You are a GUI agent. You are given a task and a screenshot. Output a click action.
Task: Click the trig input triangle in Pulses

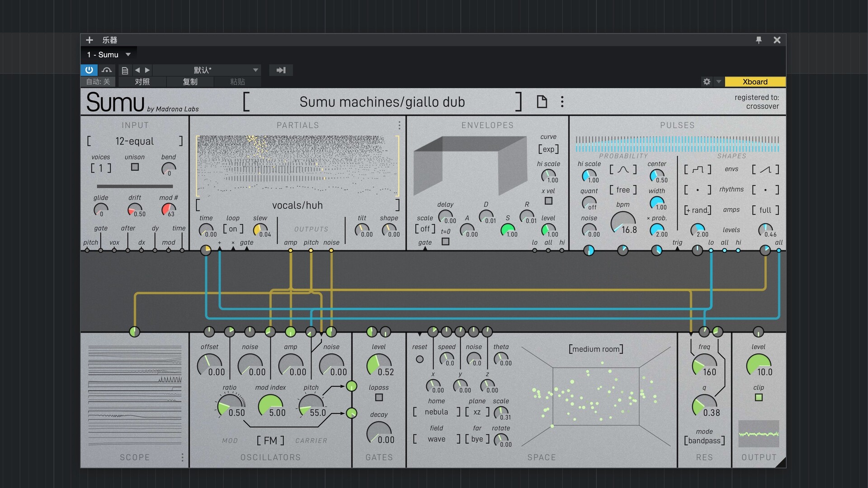tap(677, 249)
